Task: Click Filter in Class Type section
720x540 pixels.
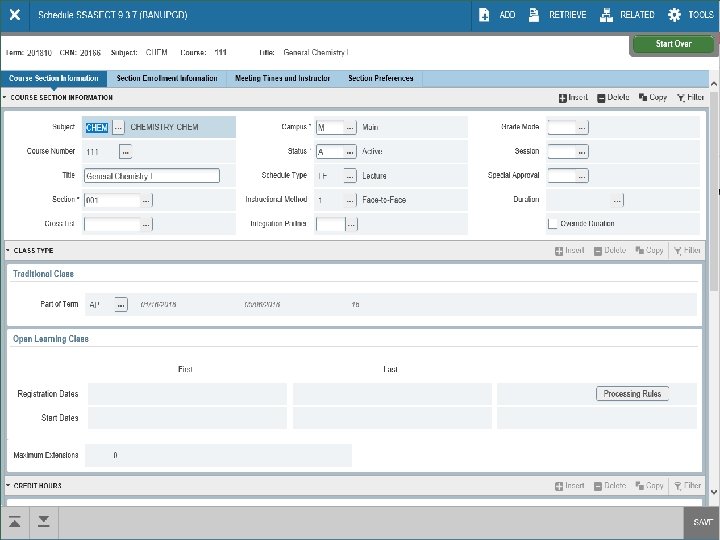Action: (x=687, y=251)
